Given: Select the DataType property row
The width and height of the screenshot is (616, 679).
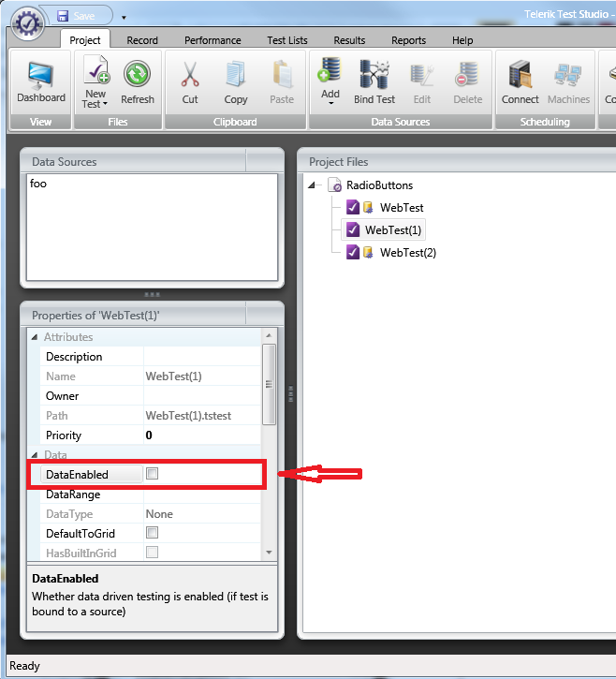Looking at the screenshot, I should [151, 513].
